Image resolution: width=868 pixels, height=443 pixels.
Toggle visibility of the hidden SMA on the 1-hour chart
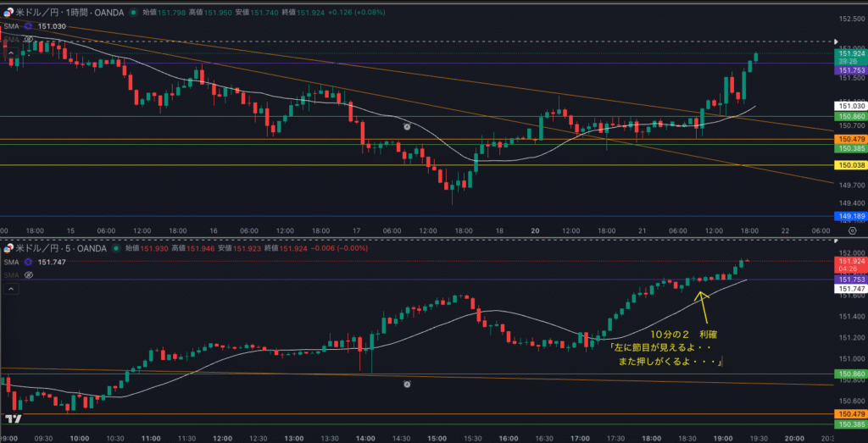click(28, 39)
